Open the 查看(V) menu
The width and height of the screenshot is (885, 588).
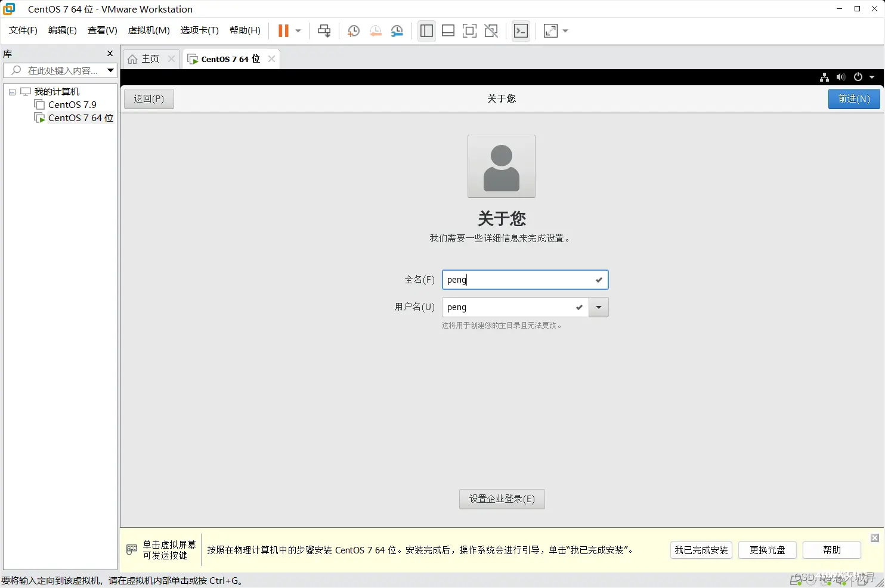tap(103, 30)
